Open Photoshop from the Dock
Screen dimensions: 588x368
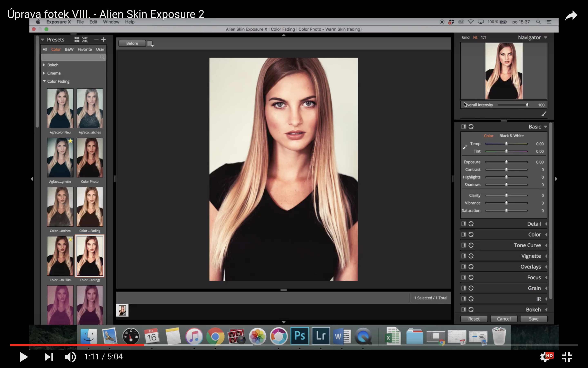[300, 336]
